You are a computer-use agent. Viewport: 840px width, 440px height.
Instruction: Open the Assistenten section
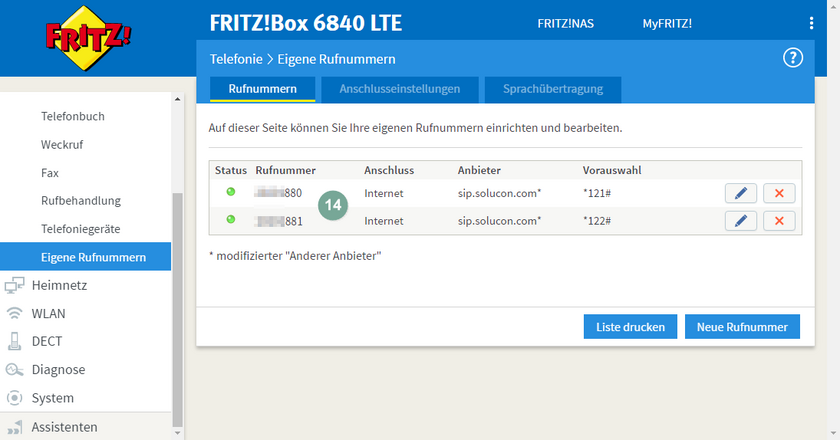64,427
